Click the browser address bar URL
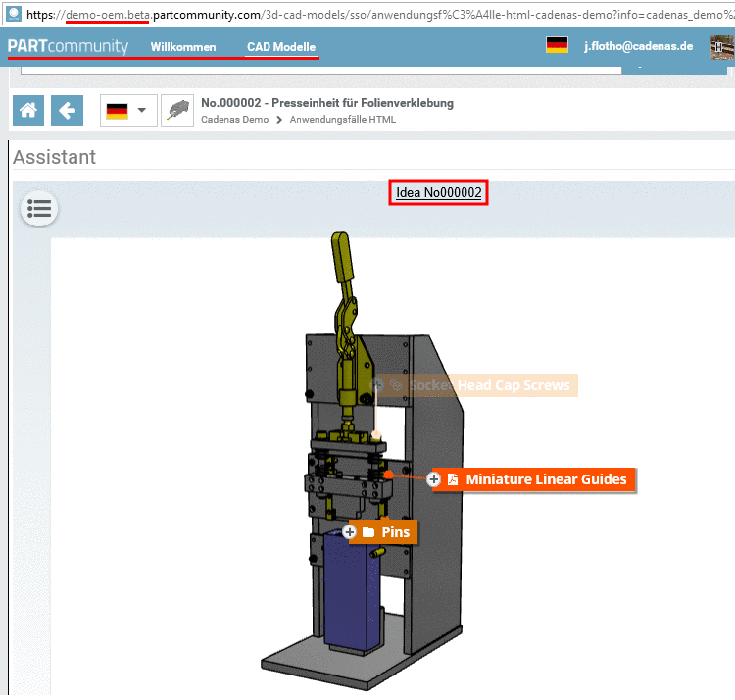This screenshot has height=700, width=735. coord(379,15)
